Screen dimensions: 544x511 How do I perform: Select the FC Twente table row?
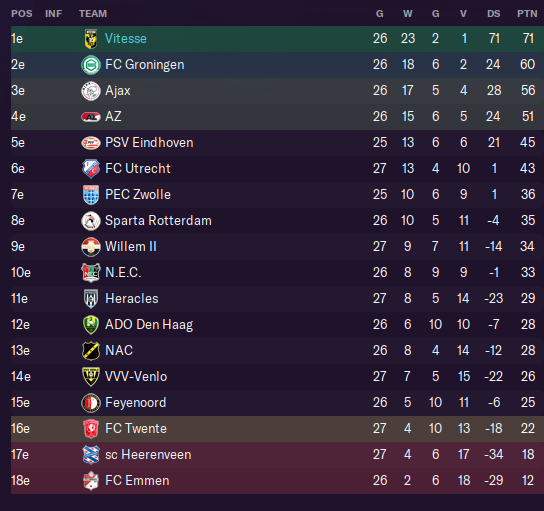click(277, 429)
